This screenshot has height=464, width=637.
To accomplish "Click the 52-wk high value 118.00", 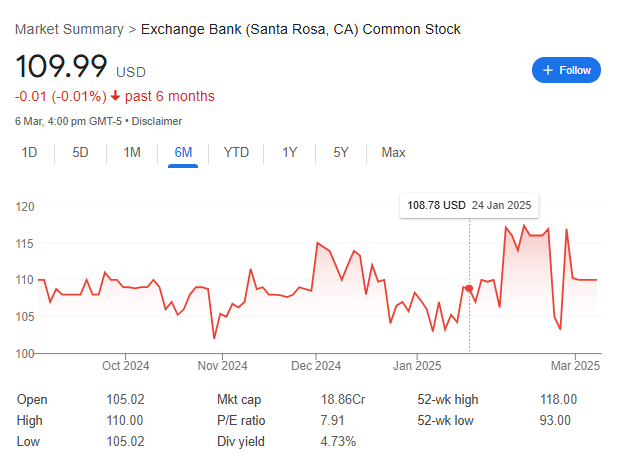I will point(558,399).
